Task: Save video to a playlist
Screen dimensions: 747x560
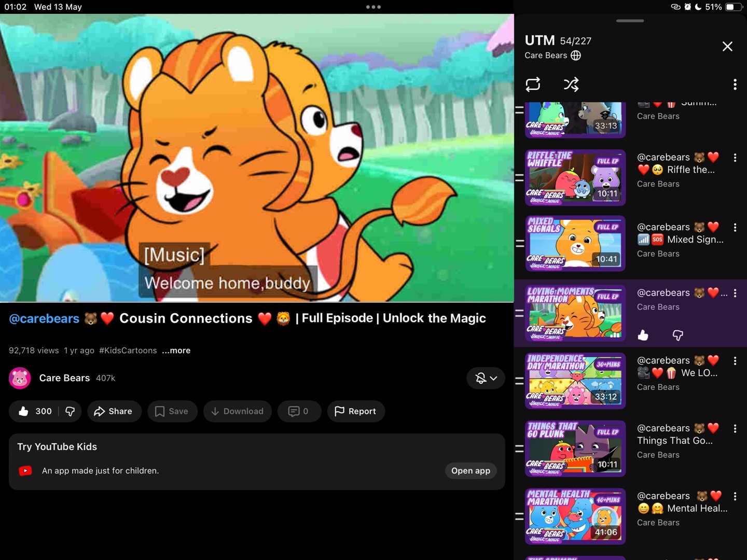Action: 172,411
